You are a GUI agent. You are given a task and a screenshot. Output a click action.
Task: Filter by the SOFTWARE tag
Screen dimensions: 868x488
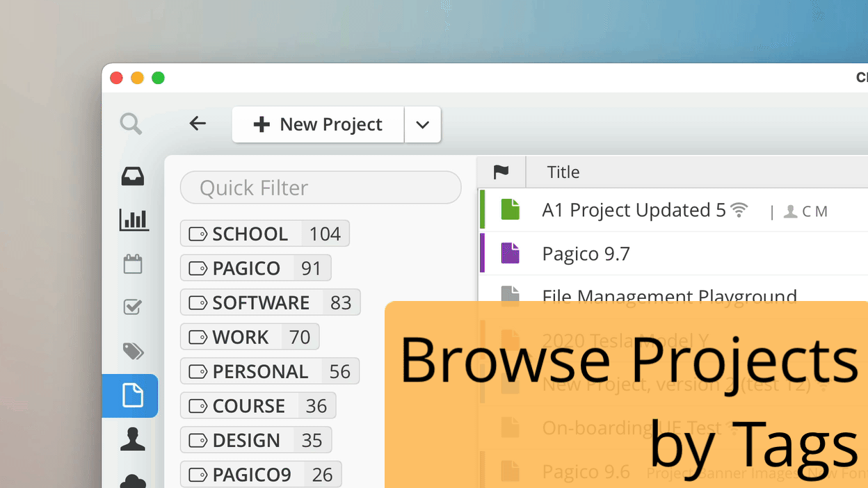(271, 302)
